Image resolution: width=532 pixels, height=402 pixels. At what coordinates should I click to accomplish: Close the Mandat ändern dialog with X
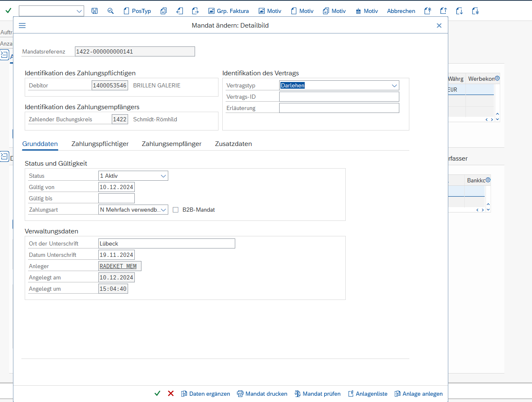coord(439,26)
